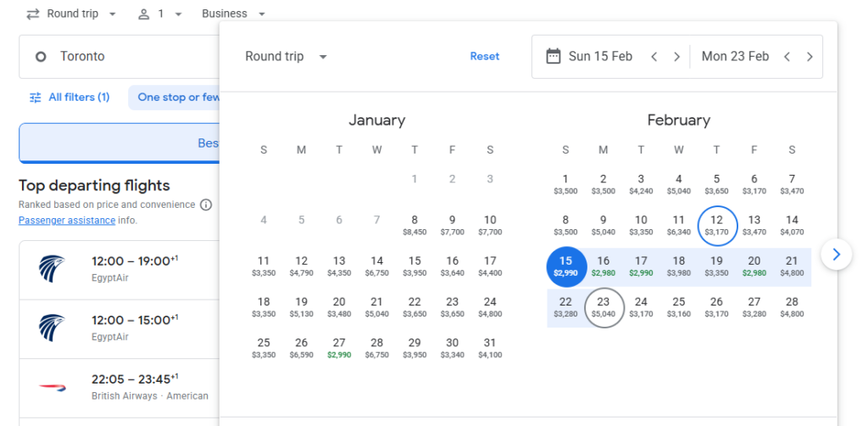Select January 19 priced $5,130
The height and width of the screenshot is (426, 868).
[301, 307]
